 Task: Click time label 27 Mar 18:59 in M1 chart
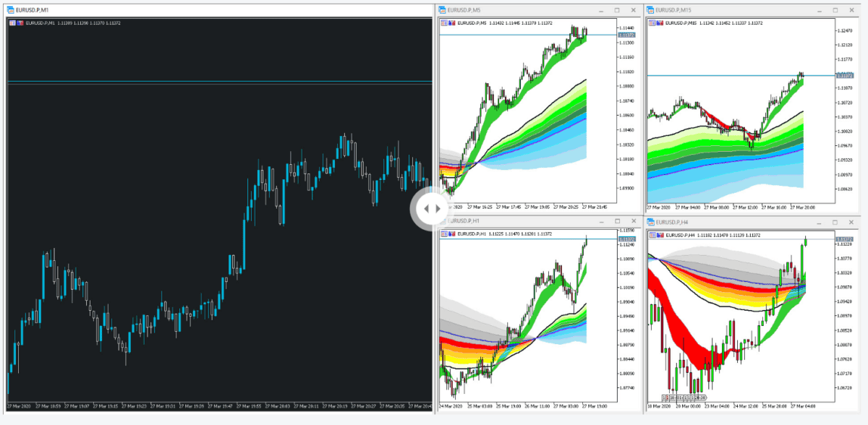pyautogui.click(x=48, y=406)
